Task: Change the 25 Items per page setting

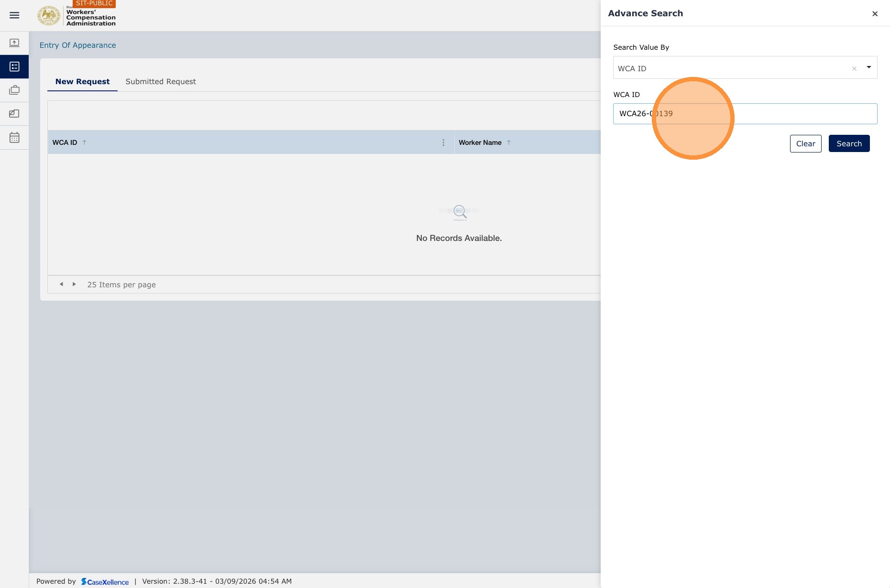Action: click(x=121, y=284)
